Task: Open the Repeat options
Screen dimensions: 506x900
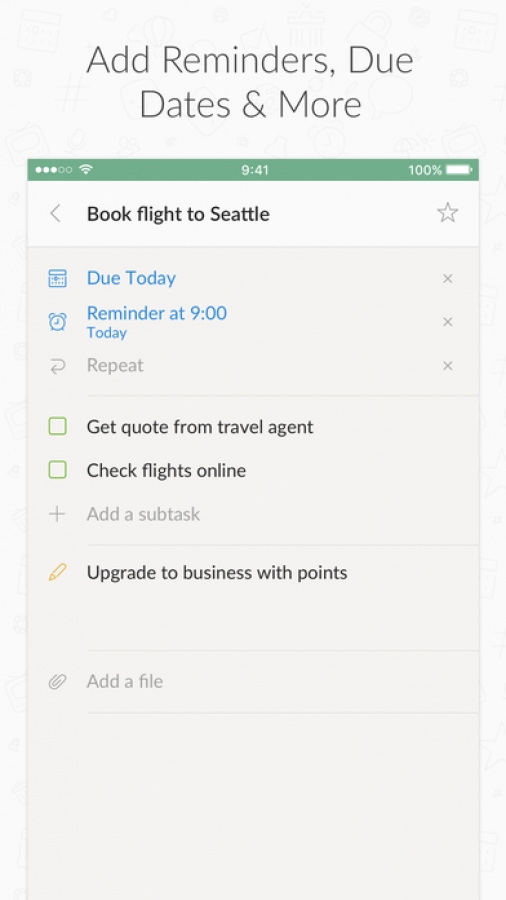Action: click(x=115, y=366)
